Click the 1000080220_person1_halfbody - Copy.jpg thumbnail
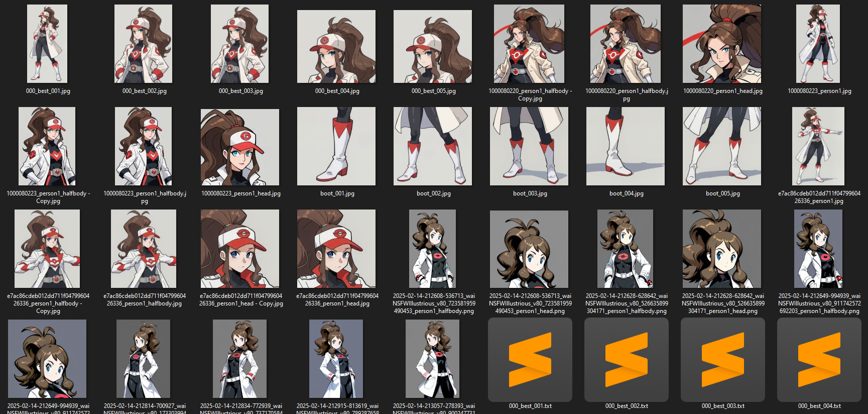This screenshot has height=414, width=868. [x=529, y=44]
